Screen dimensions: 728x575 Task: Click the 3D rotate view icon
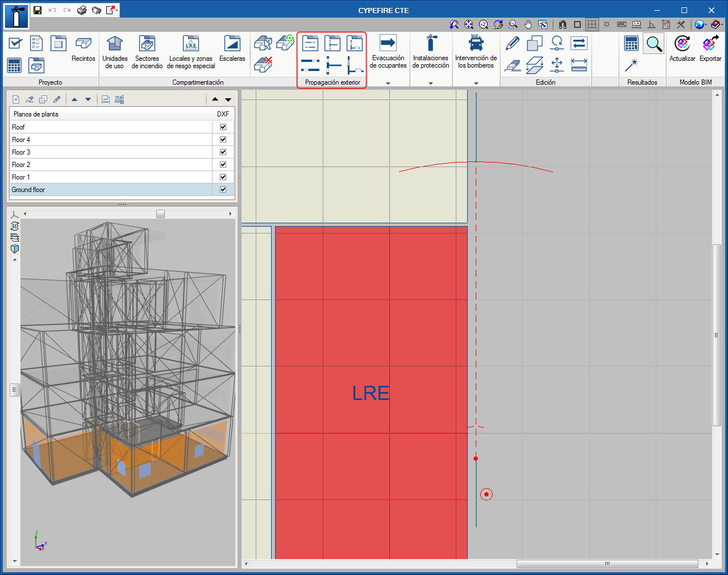pos(15,226)
